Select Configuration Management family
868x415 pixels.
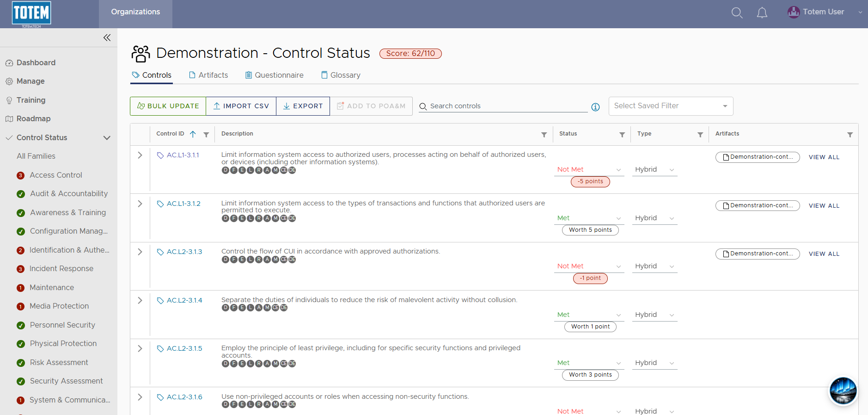click(69, 231)
